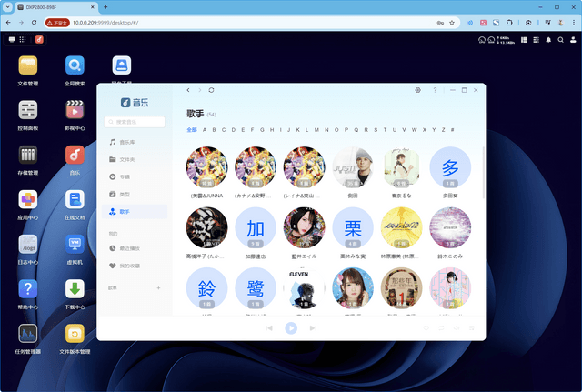Launch the 应用中心 app

[28, 200]
